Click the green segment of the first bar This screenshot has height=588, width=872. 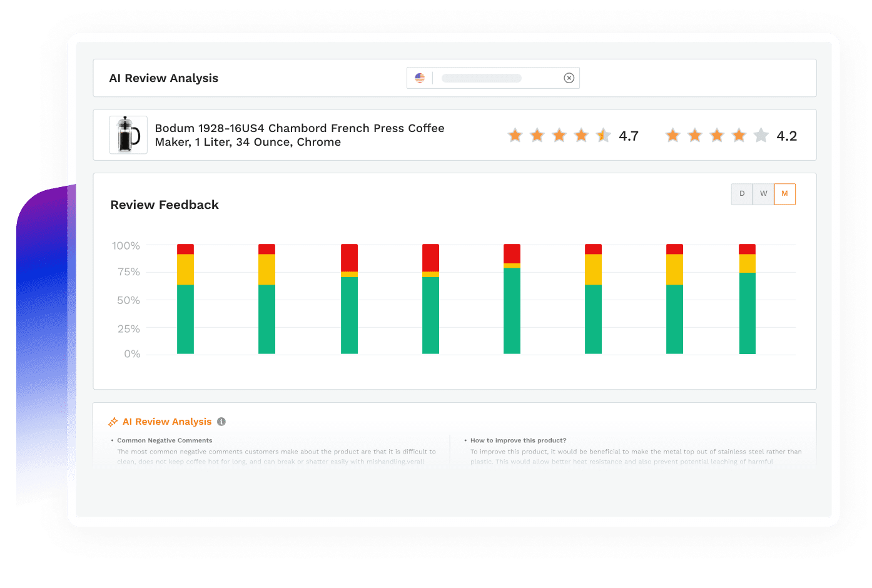point(185,319)
